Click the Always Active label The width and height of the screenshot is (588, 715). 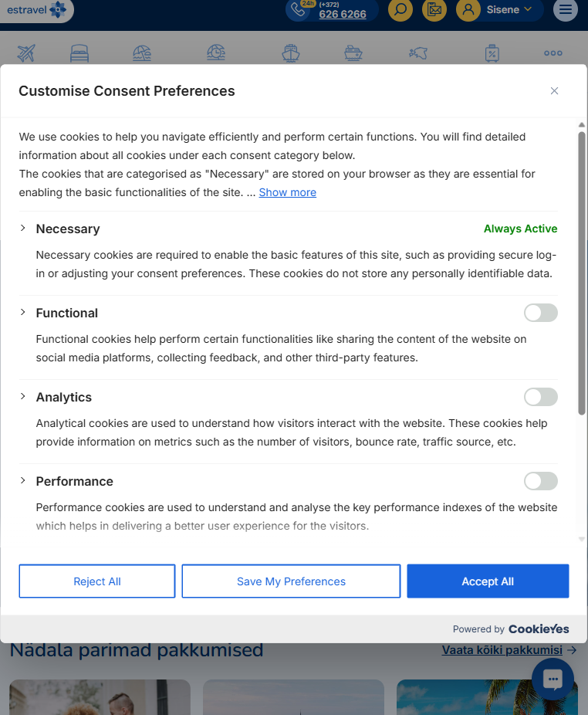(x=521, y=229)
